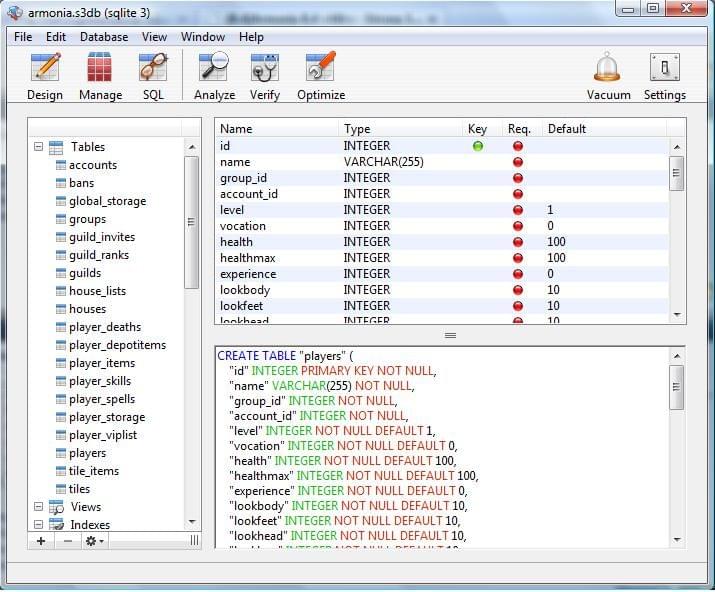Viewport: 715px width, 592px height.
Task: Click the horizontal splitter grip between panes
Action: (x=450, y=335)
